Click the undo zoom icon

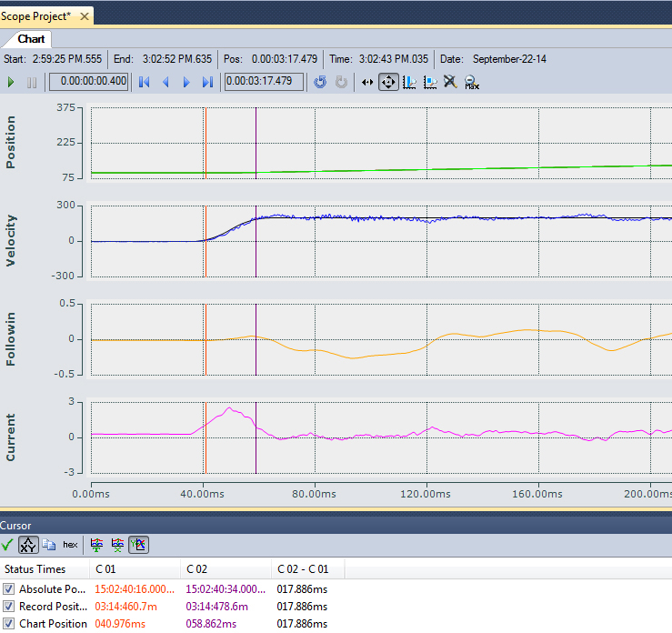coord(320,82)
